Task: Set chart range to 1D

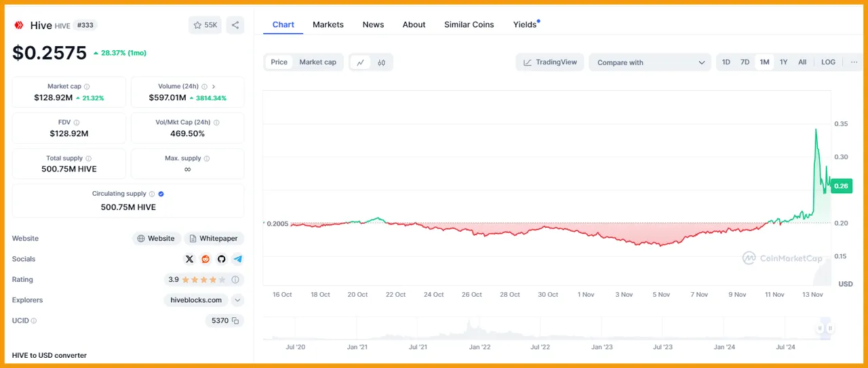Action: click(726, 62)
